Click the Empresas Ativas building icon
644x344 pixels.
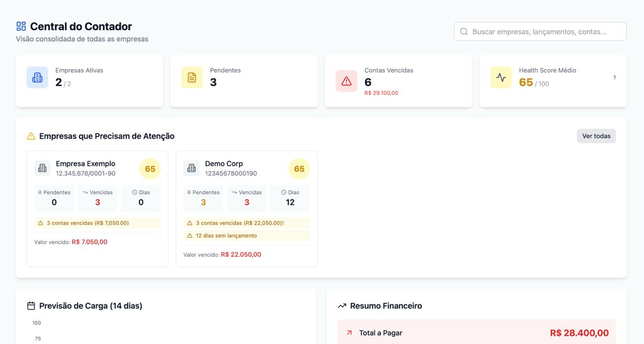tap(37, 78)
